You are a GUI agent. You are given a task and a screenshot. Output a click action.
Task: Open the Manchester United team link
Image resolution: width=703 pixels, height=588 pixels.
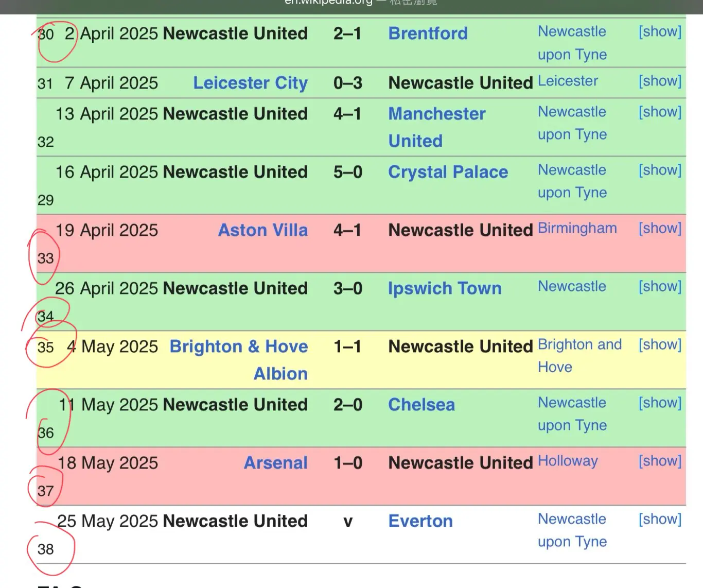436,127
